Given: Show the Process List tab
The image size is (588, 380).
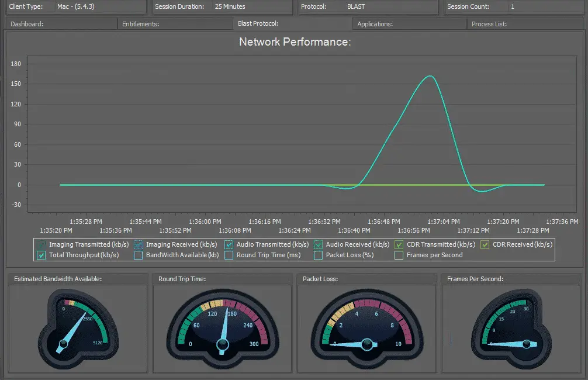Looking at the screenshot, I should pyautogui.click(x=525, y=24).
